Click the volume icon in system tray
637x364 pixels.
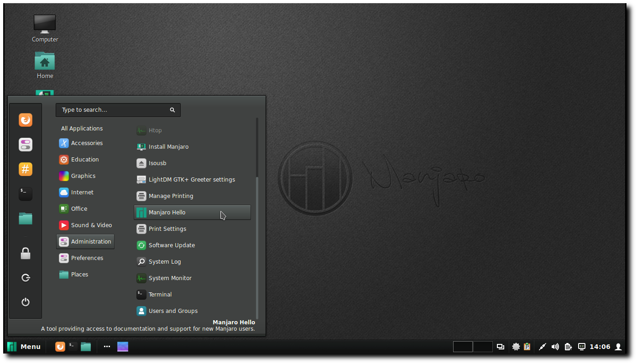[x=555, y=347]
